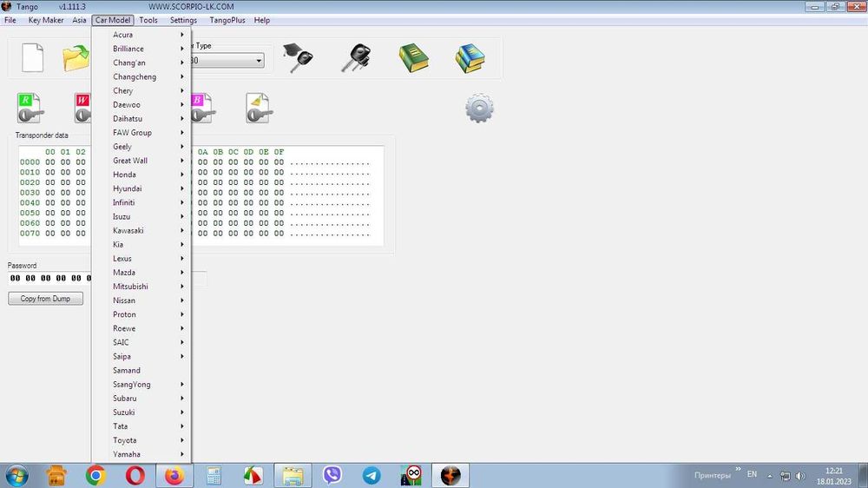The image size is (868, 488).
Task: Open the TangoPlus menu
Action: point(227,20)
